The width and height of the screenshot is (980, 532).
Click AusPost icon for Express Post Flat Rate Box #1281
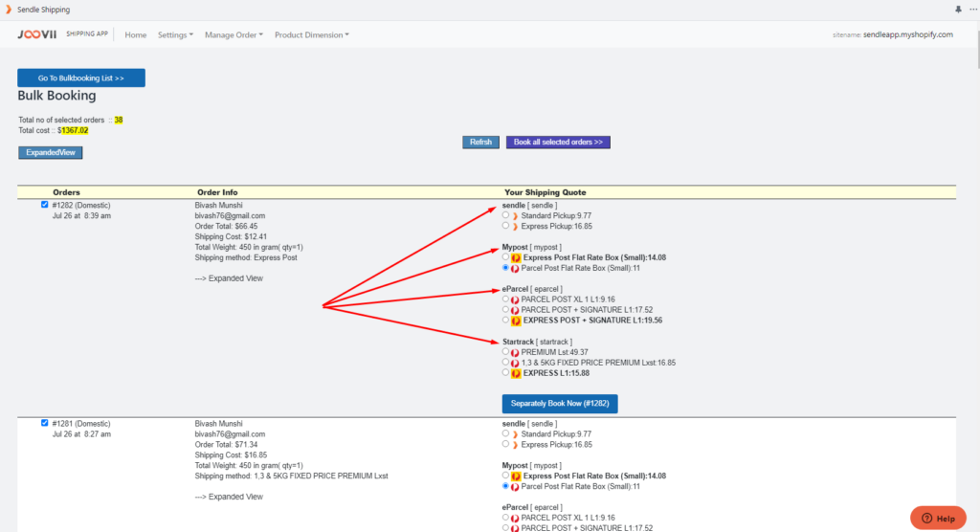click(x=516, y=476)
